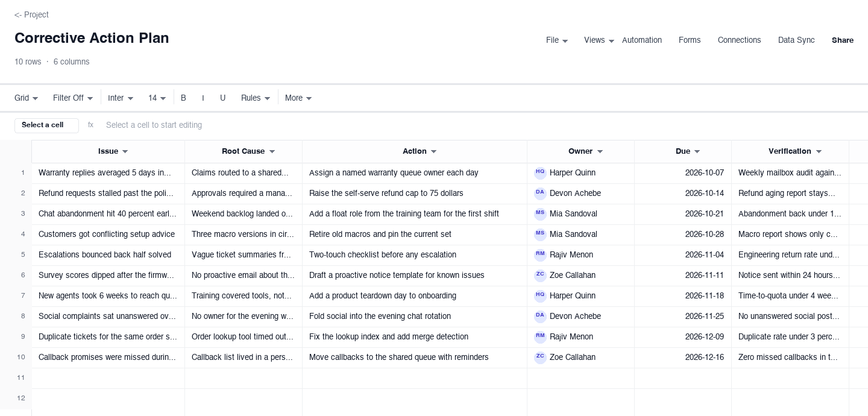Select 'Three macro versions in cir...' cell

[244, 235]
